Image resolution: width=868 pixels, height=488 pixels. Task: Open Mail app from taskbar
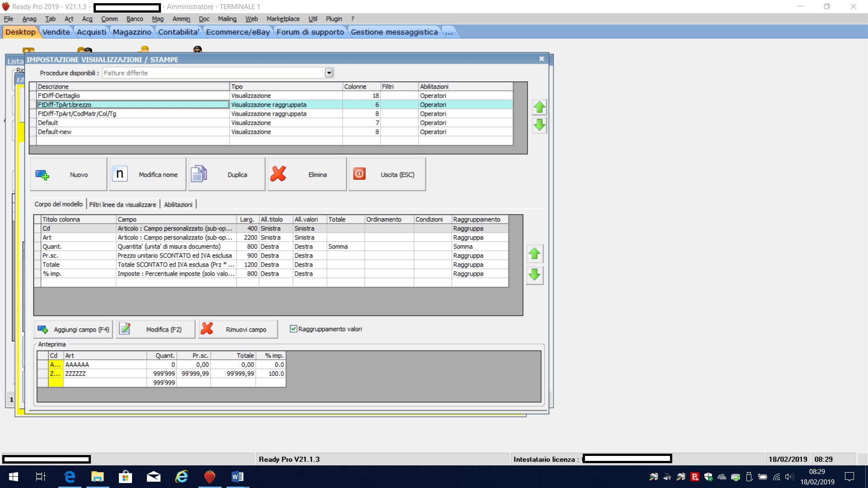pos(154,477)
